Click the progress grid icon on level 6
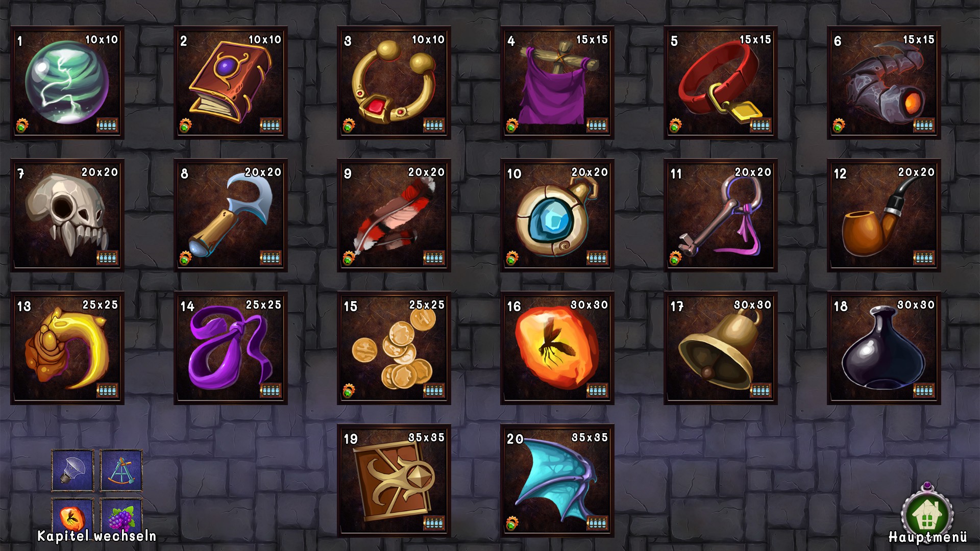 (x=924, y=125)
